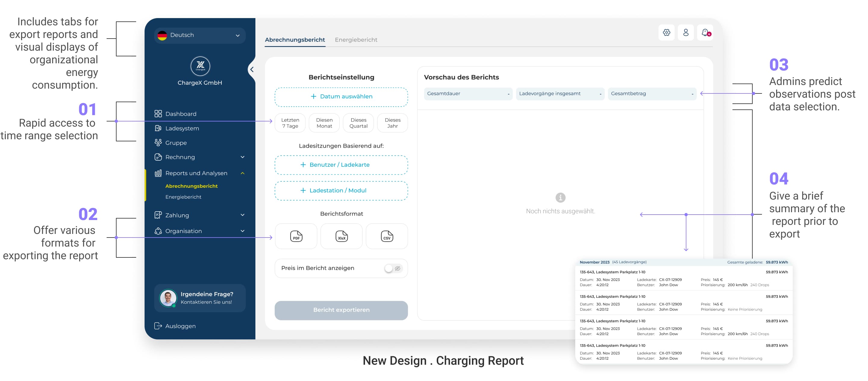Select the XLSX report format icon
This screenshot has height=381, width=868.
click(341, 236)
